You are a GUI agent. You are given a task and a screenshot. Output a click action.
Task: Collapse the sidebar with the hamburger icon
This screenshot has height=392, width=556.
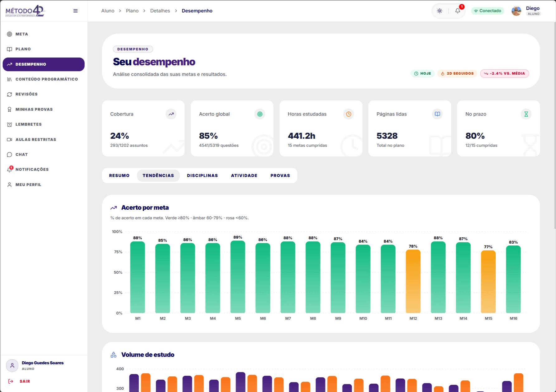pos(75,11)
